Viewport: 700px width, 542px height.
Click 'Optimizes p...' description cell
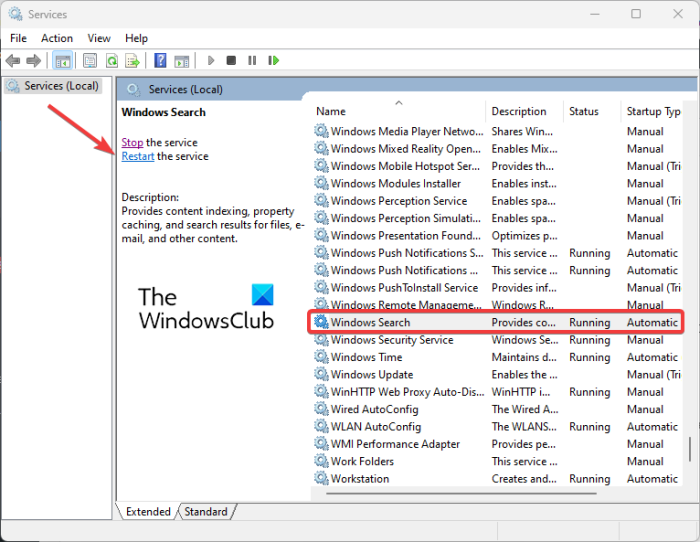tap(524, 235)
